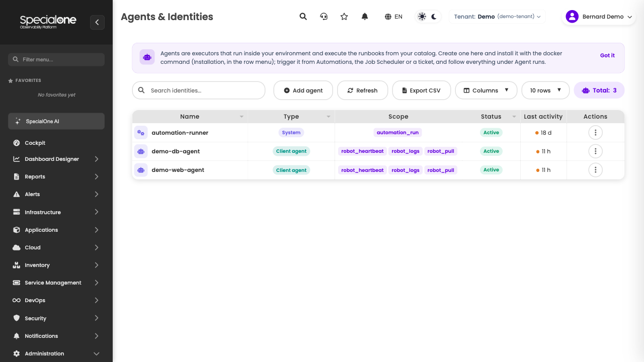Dismiss the info banner with Got it
644x362 pixels.
(607, 55)
